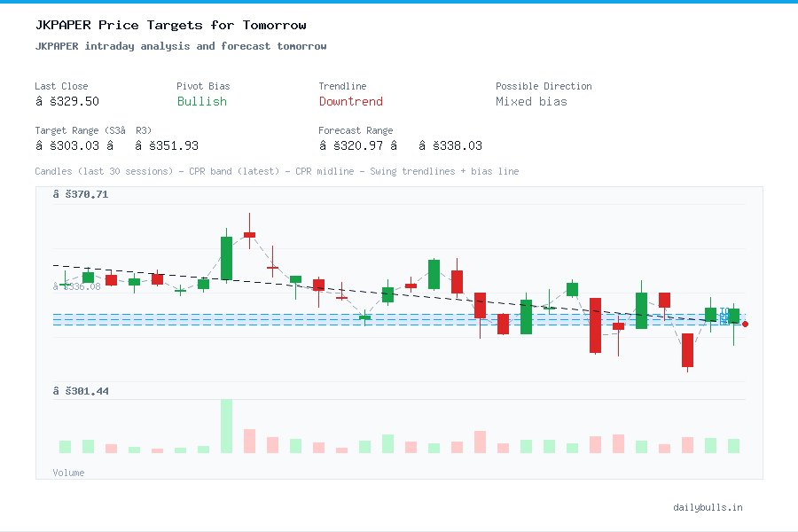
Task: Select the Last Close value ₹329.50
Action: (68, 101)
